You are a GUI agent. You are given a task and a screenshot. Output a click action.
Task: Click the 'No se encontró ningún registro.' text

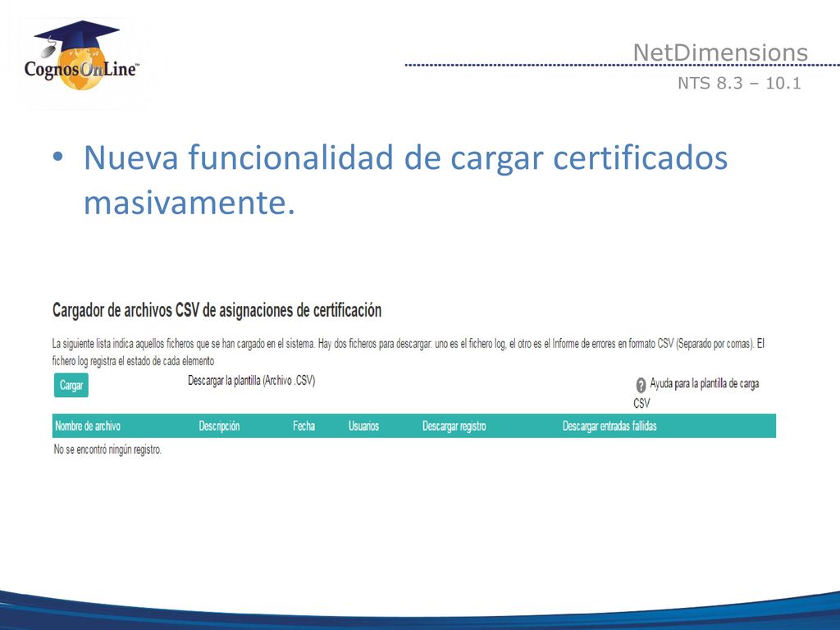[x=107, y=450]
